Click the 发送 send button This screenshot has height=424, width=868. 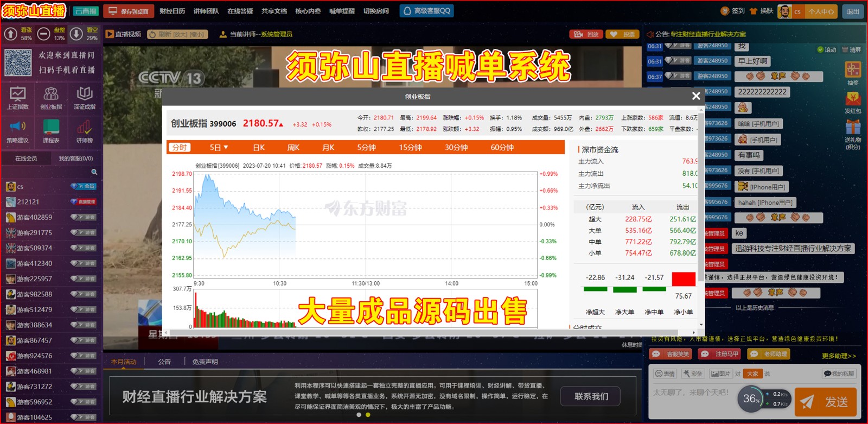[x=825, y=402]
